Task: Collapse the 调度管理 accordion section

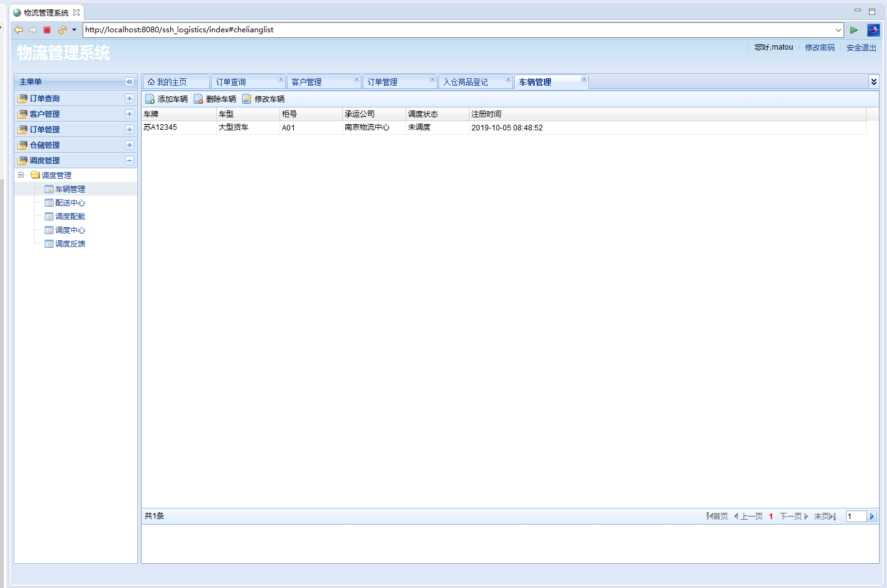Action: point(129,161)
